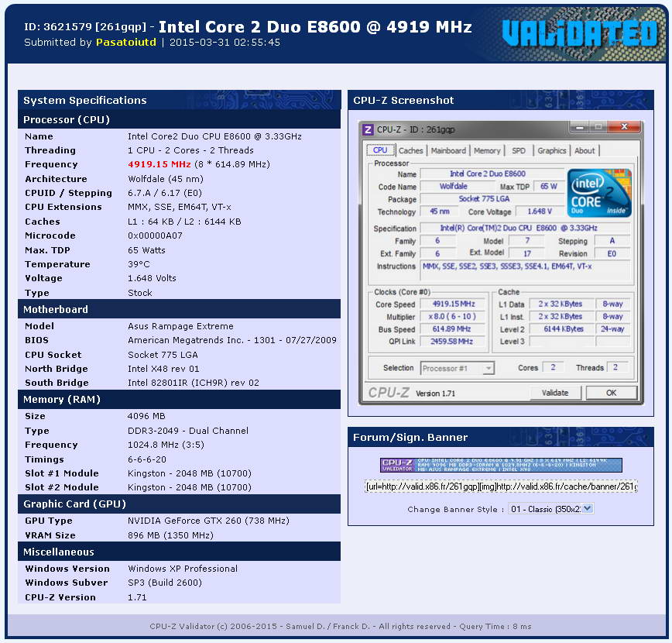Maximize the CPU-Z window
Image resolution: width=672 pixels, height=643 pixels.
pos(598,127)
